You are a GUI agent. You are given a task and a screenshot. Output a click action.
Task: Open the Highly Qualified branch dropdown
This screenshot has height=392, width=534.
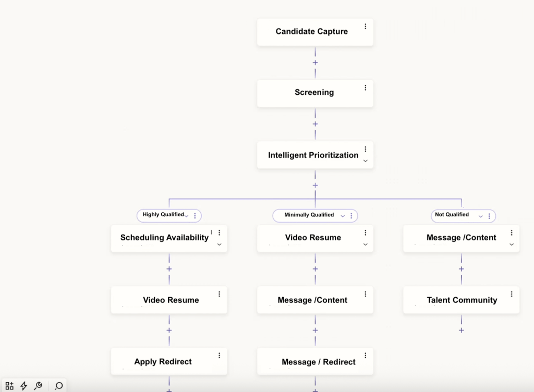click(x=186, y=216)
